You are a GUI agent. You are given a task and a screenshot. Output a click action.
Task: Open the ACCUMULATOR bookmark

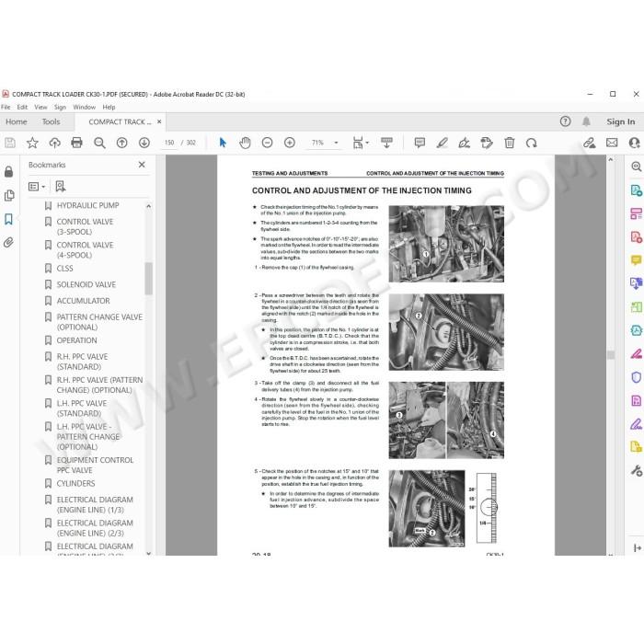83,301
